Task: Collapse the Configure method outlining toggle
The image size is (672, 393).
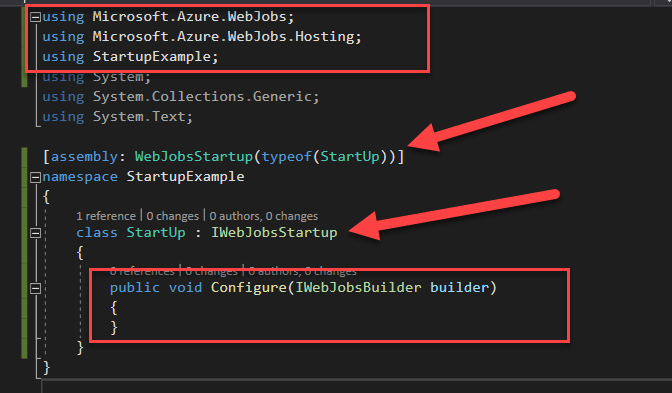Action: [36, 288]
